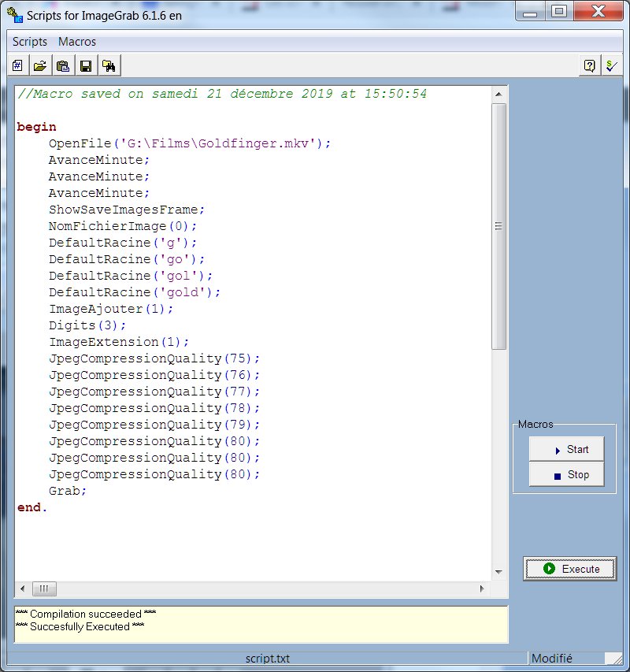Open the Help question mark icon

tap(589, 66)
